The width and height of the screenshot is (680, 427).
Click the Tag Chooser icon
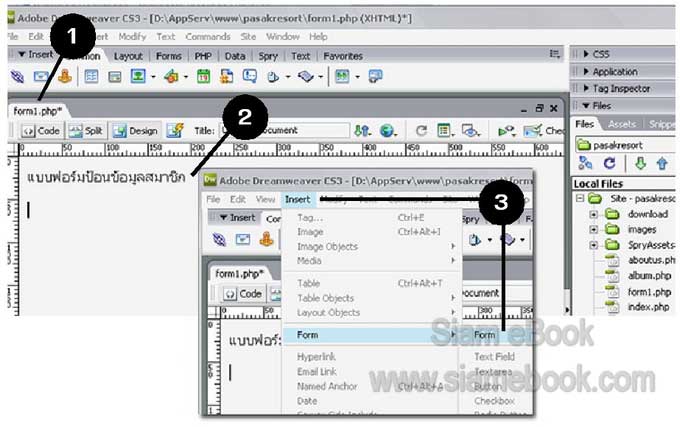[375, 77]
